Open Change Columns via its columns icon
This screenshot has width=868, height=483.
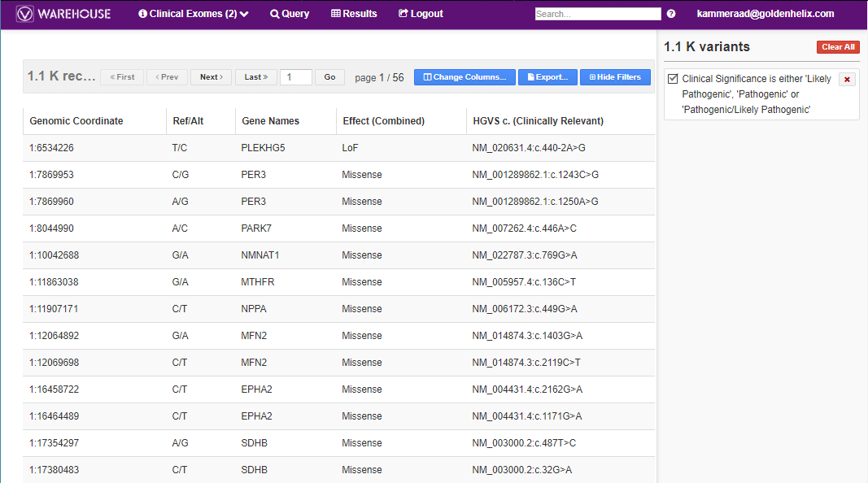tap(429, 76)
